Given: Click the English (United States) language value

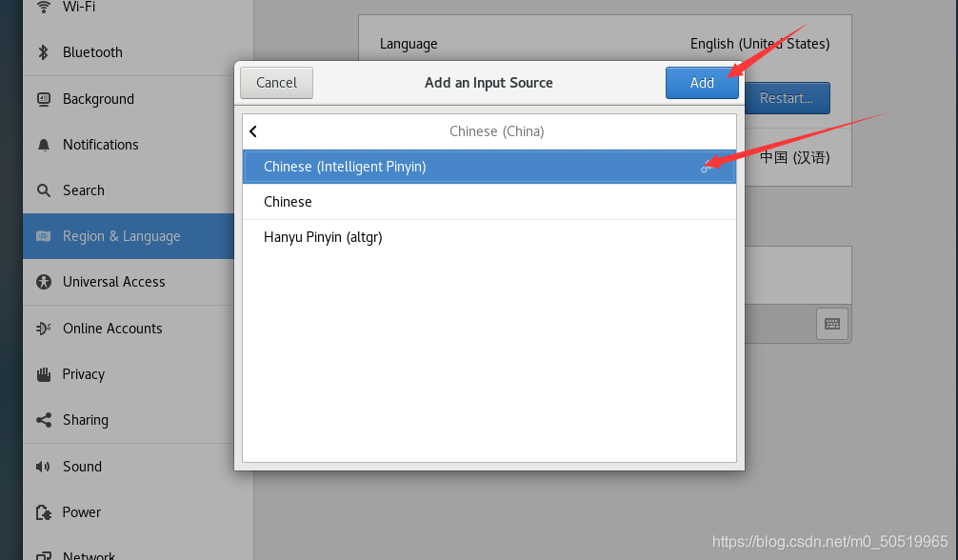Looking at the screenshot, I should pos(760,44).
